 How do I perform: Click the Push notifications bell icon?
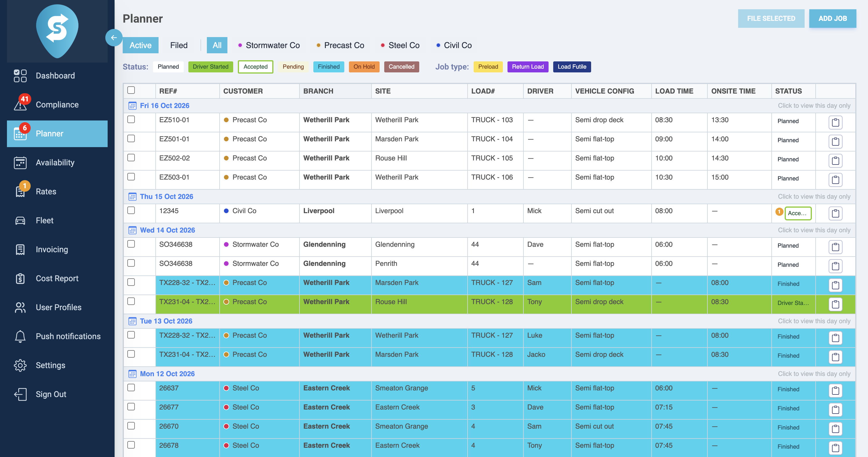[20, 336]
